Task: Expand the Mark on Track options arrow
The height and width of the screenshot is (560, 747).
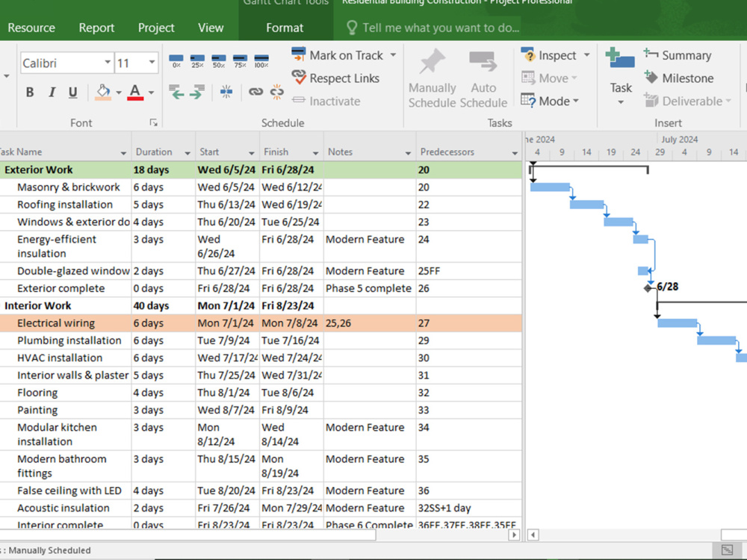Action: 393,55
